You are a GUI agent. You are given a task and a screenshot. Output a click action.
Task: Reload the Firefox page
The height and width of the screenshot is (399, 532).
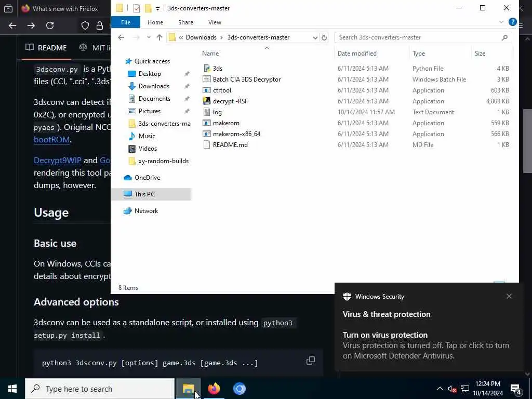[x=50, y=25]
